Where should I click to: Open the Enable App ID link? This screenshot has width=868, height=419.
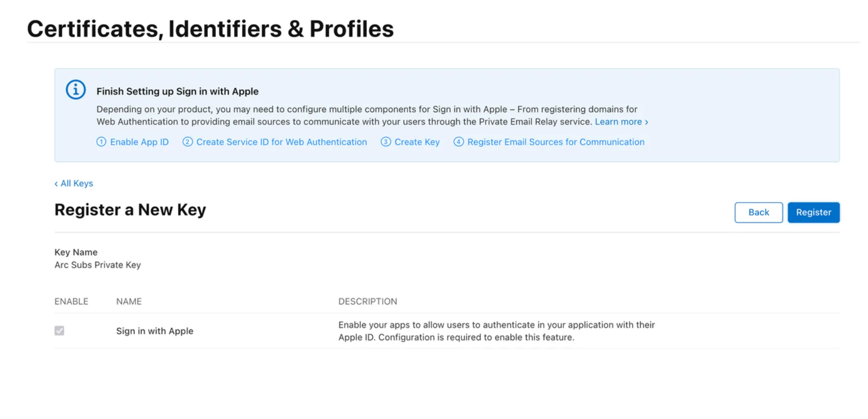pyautogui.click(x=139, y=142)
